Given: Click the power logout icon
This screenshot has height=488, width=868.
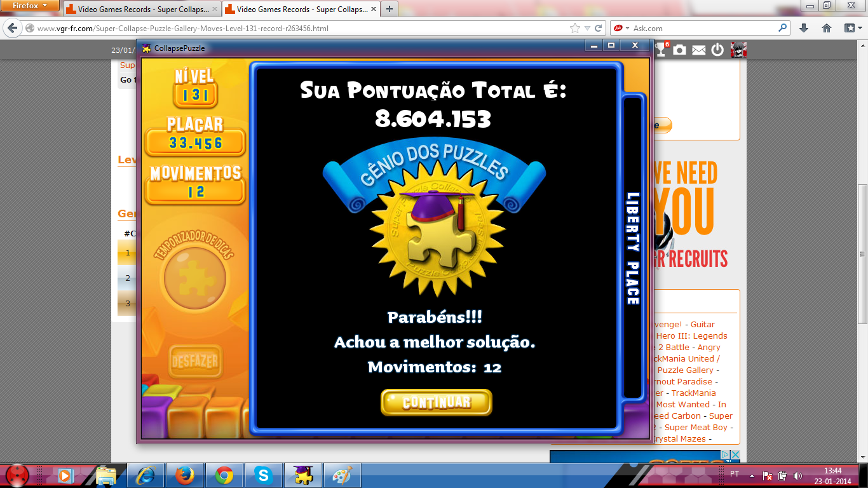Looking at the screenshot, I should point(717,50).
